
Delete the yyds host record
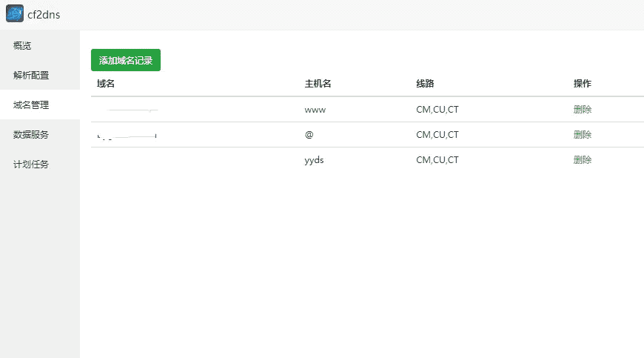click(x=583, y=160)
